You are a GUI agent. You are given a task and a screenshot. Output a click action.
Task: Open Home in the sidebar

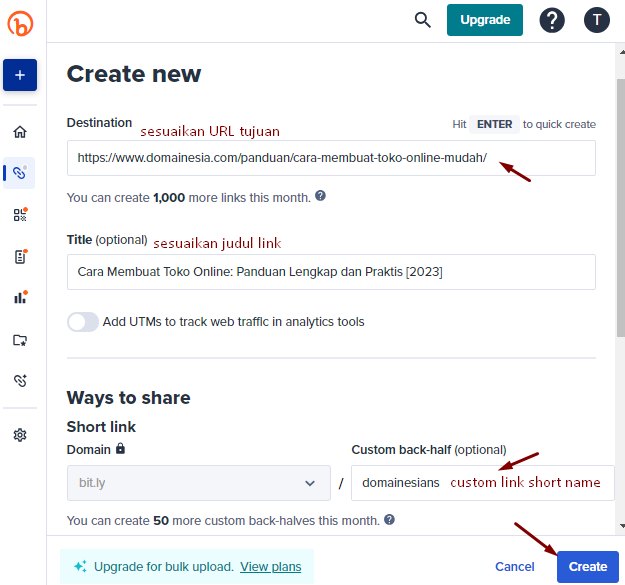20,132
